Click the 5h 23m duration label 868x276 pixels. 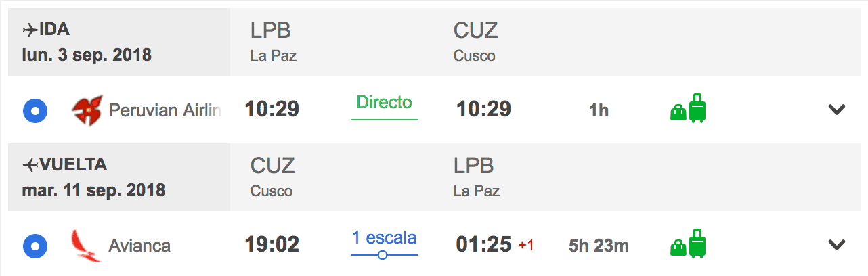tap(599, 246)
